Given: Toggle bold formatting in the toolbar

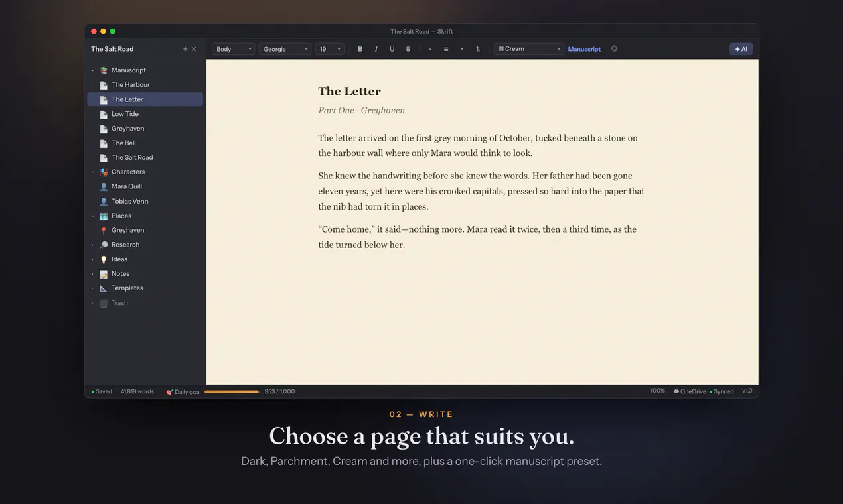Looking at the screenshot, I should (x=360, y=49).
